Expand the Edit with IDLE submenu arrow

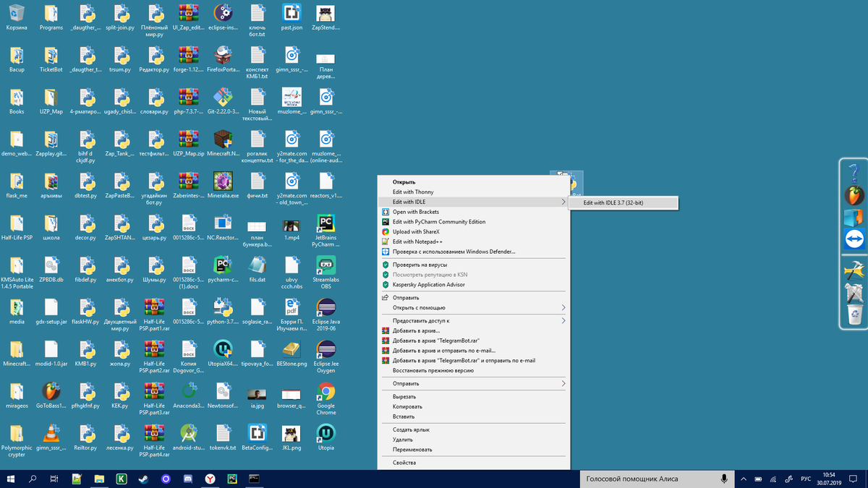tap(563, 202)
